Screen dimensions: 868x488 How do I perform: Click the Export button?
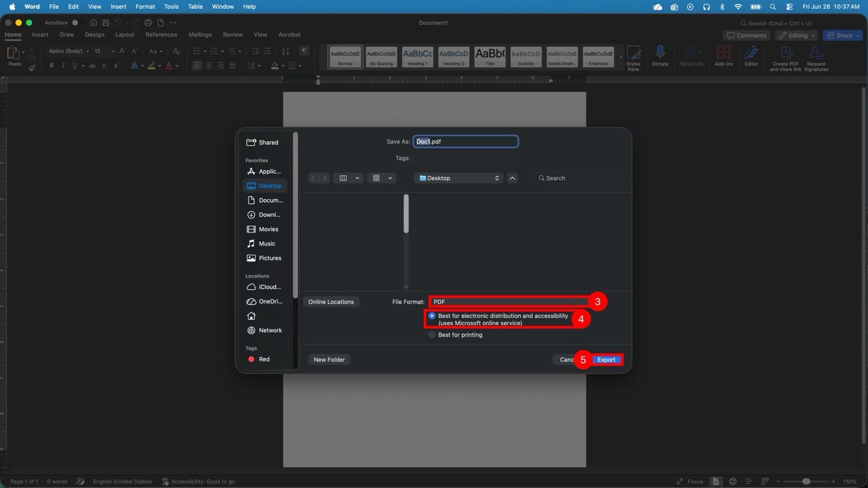(606, 360)
